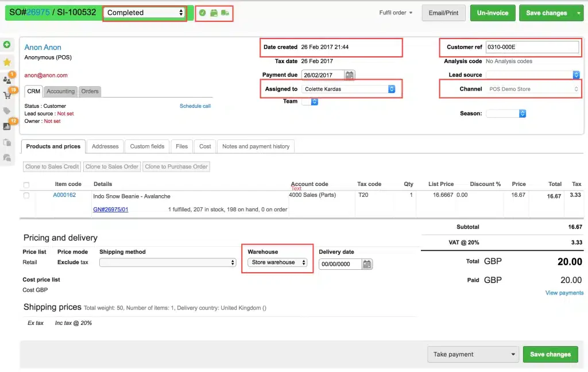
Task: Open the Assigned to Colette Kardas dropdown
Action: coord(349,89)
